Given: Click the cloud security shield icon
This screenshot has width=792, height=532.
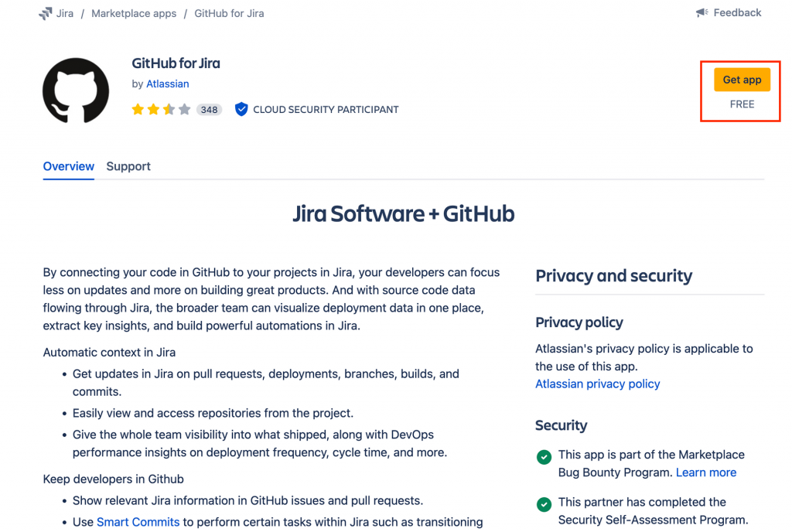Looking at the screenshot, I should [241, 109].
